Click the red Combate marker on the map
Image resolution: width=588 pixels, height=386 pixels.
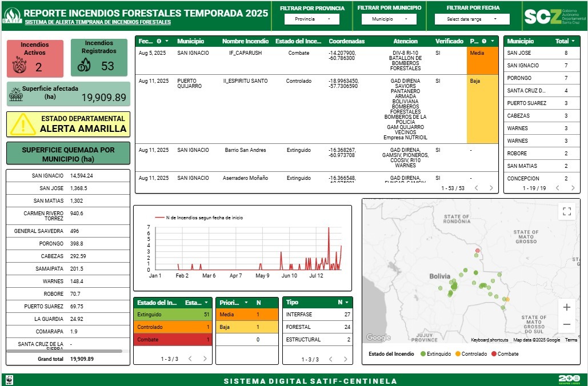pyautogui.click(x=477, y=250)
